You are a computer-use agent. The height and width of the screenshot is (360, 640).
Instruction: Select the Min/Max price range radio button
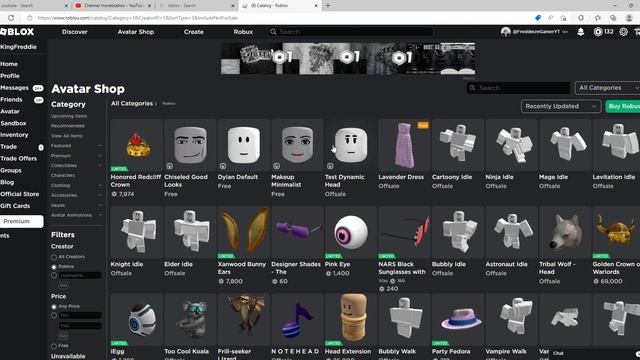pos(54,316)
